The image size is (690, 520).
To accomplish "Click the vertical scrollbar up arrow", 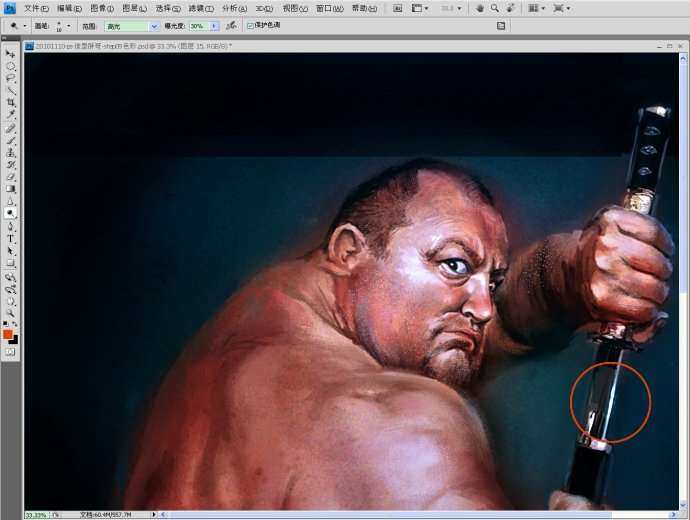I will 683,58.
